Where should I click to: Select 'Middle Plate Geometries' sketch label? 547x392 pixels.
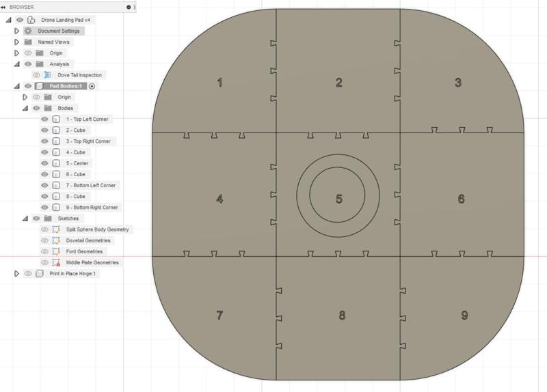pyautogui.click(x=92, y=263)
